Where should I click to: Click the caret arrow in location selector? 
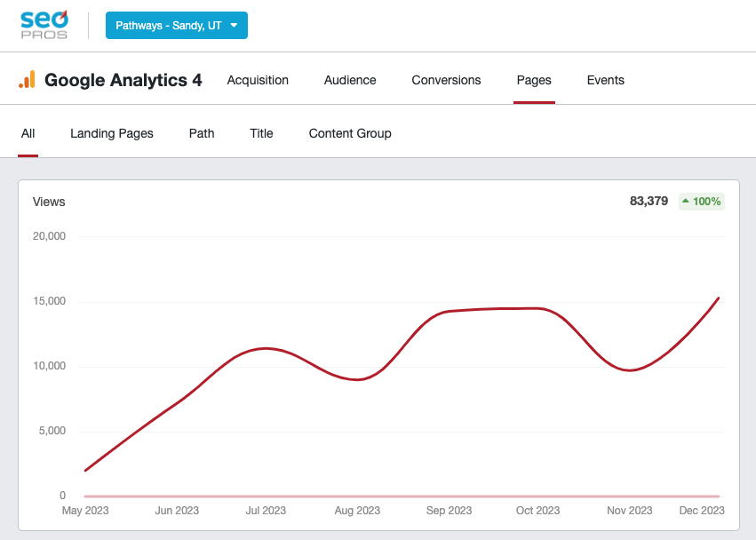(x=234, y=26)
